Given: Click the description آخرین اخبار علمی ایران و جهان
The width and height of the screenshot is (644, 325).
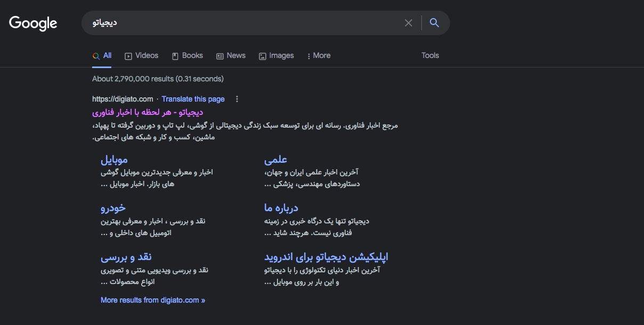Looking at the screenshot, I should 312,178.
